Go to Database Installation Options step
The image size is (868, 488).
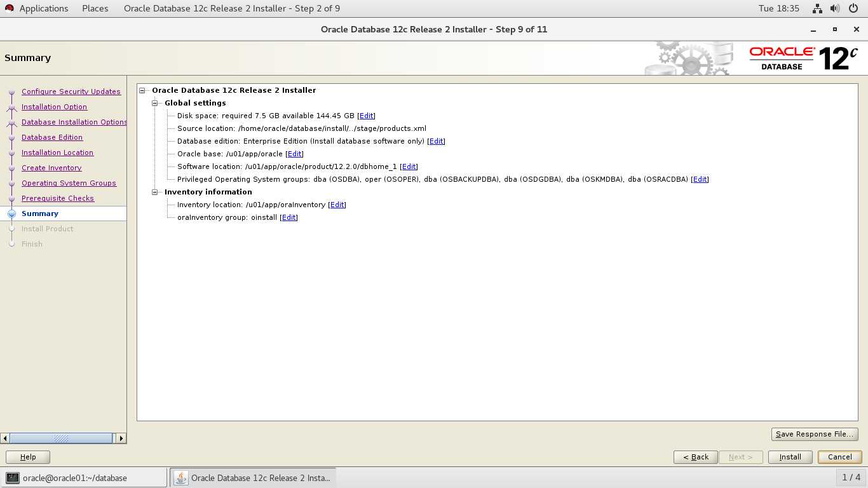click(x=74, y=122)
